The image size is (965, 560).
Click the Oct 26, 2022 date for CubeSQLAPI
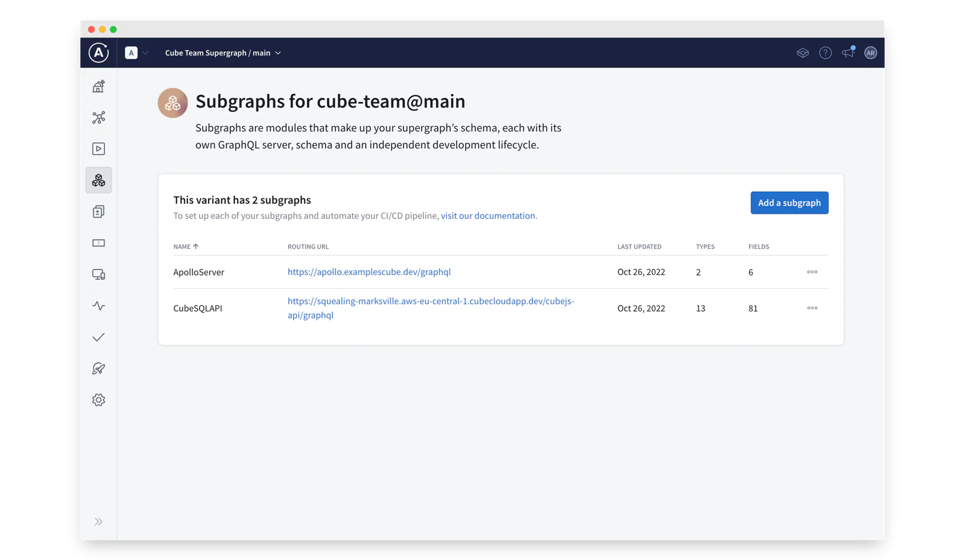point(641,308)
